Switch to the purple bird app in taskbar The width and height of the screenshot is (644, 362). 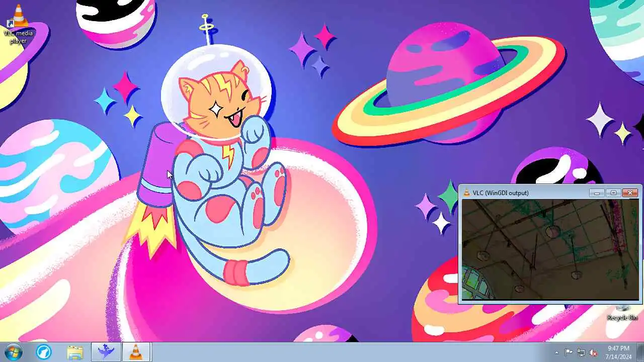tap(106, 352)
